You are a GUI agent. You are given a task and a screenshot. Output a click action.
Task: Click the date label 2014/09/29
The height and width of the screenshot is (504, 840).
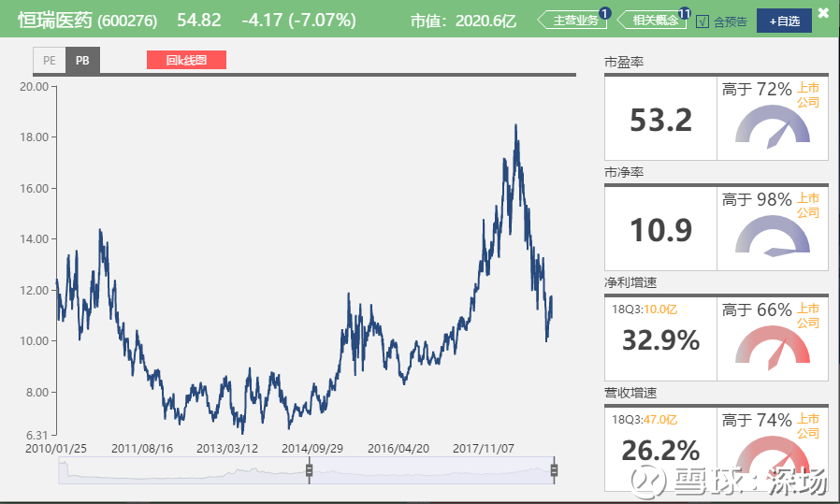tap(312, 449)
